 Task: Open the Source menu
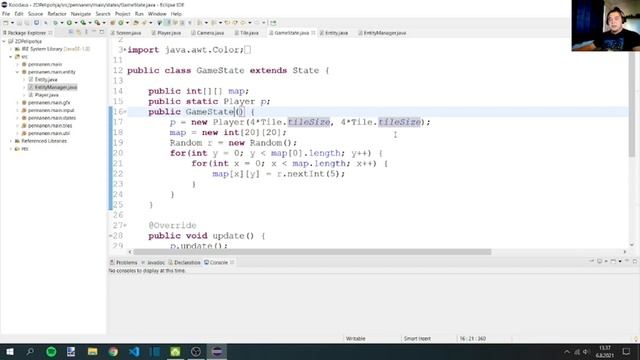36,14
